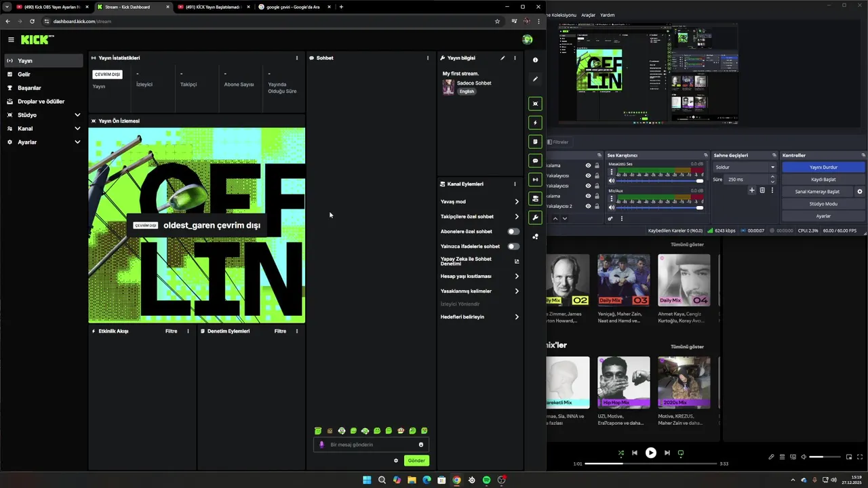Add a scene transition with the OBS plus
The width and height of the screenshot is (868, 488).
751,190
